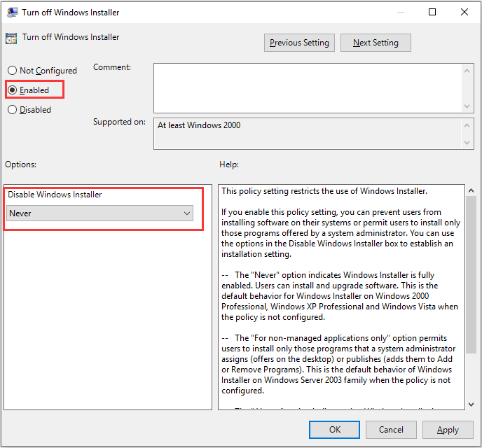Click the 'Help:' label
This screenshot has height=448, width=482.
[x=229, y=164]
